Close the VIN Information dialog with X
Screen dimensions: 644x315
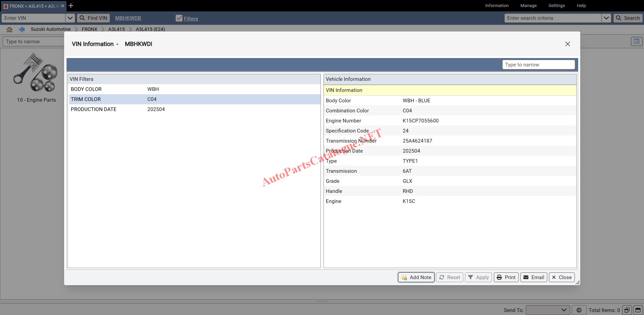tap(567, 44)
